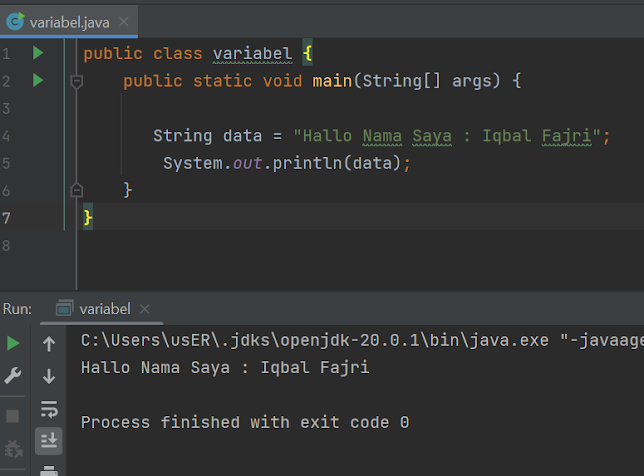Rerun variabel in the Run panel
This screenshot has width=644, height=476.
coord(13,343)
